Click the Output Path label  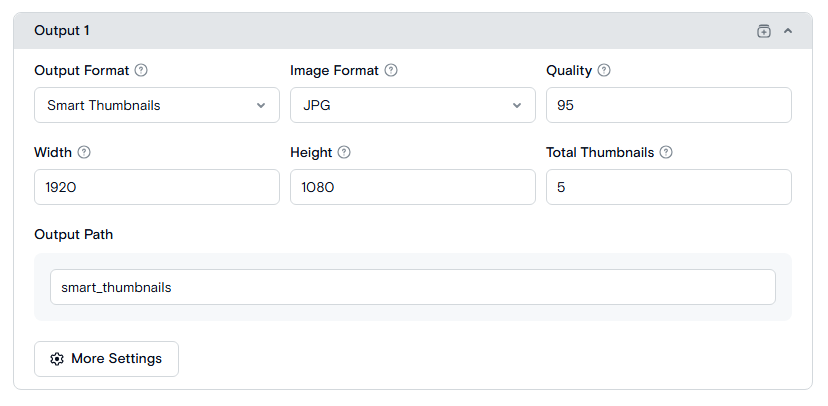point(73,234)
